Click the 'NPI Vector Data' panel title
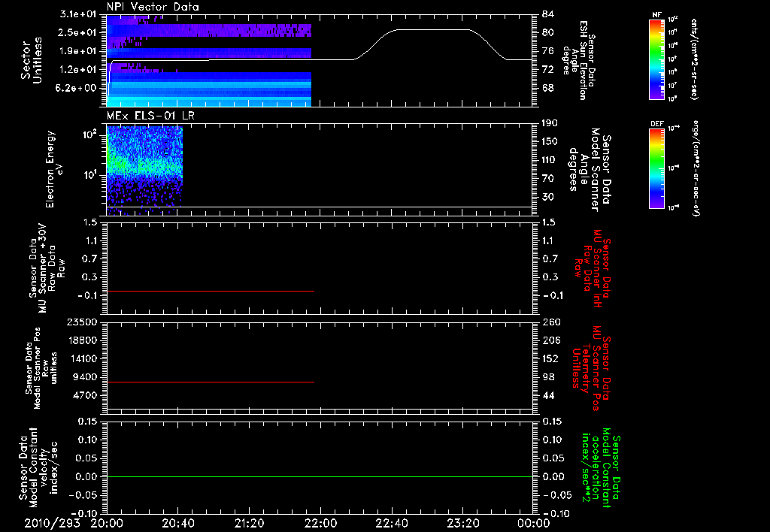The width and height of the screenshot is (770, 532). 153,7
